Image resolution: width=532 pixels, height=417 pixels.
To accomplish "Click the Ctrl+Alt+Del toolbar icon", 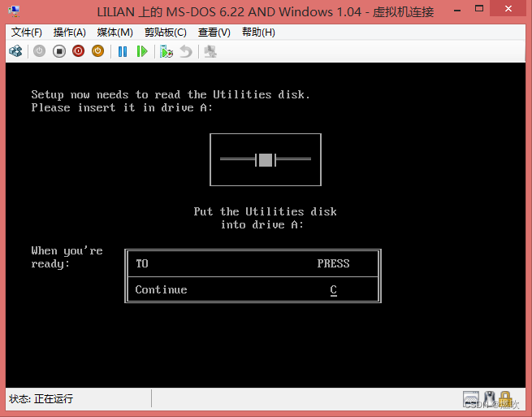I will [15, 51].
